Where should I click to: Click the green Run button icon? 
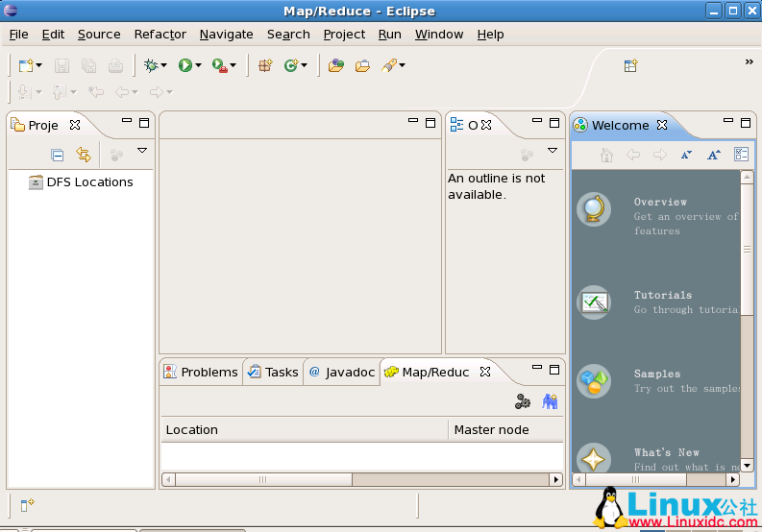point(185,65)
